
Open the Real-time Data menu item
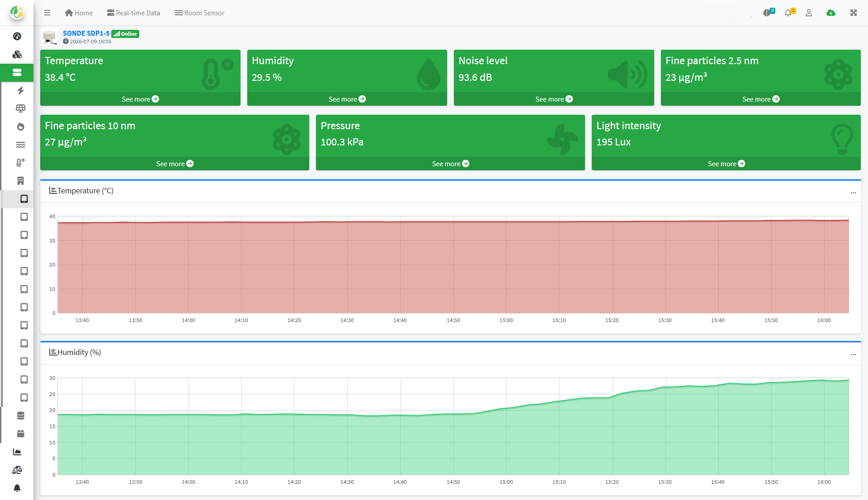[133, 13]
